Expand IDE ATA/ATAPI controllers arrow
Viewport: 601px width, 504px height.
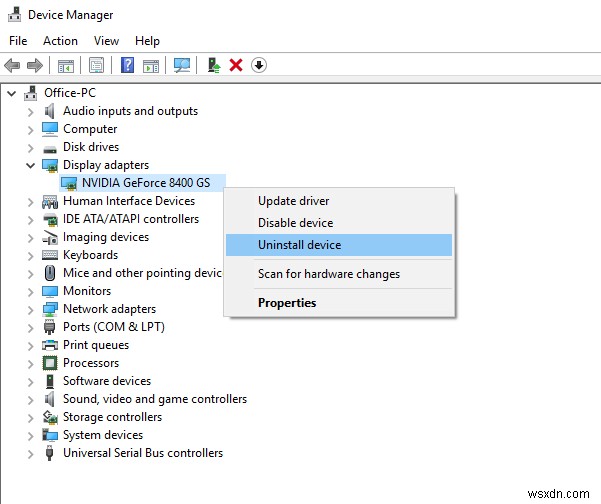click(31, 220)
